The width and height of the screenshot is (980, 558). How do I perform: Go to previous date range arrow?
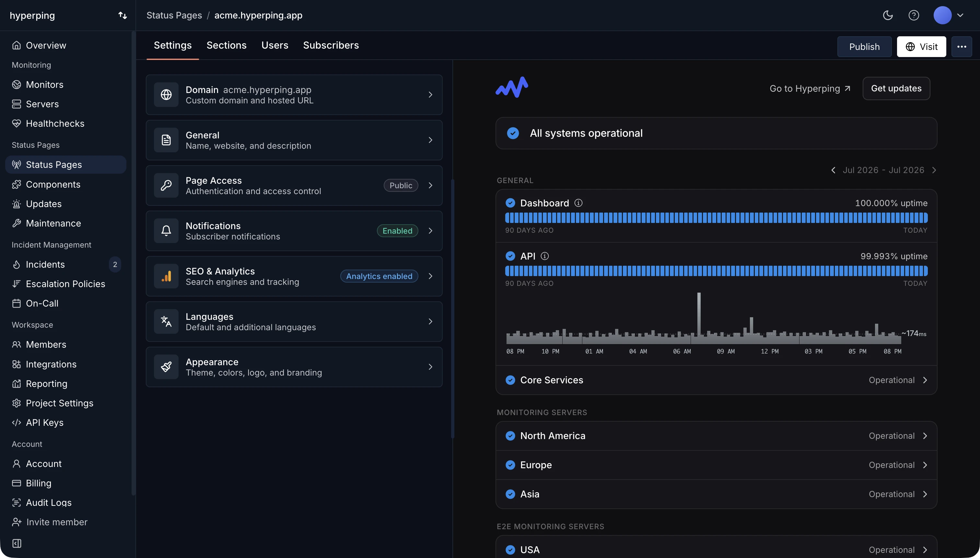833,170
